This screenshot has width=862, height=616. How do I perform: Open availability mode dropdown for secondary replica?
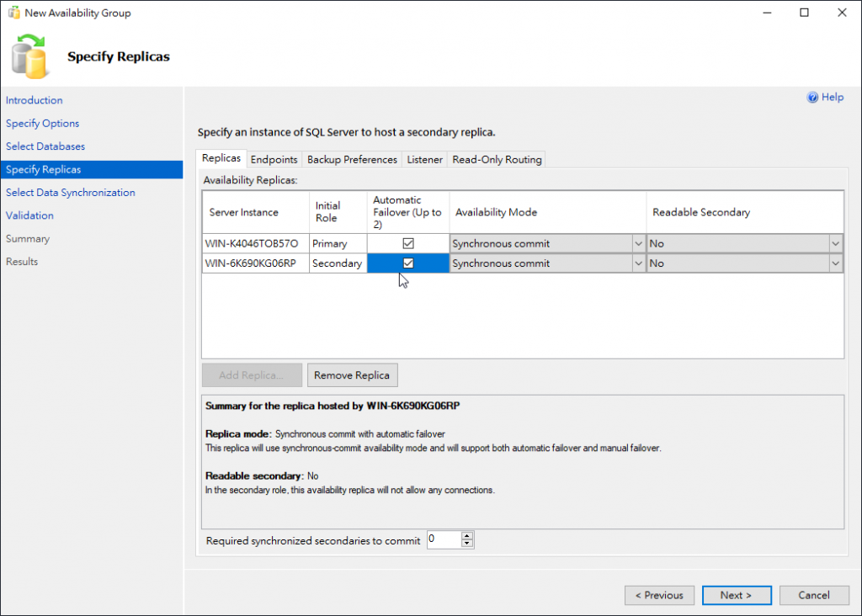637,263
